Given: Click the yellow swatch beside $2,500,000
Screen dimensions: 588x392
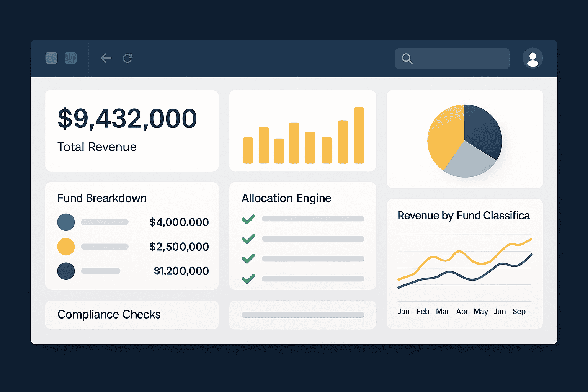Looking at the screenshot, I should (66, 247).
